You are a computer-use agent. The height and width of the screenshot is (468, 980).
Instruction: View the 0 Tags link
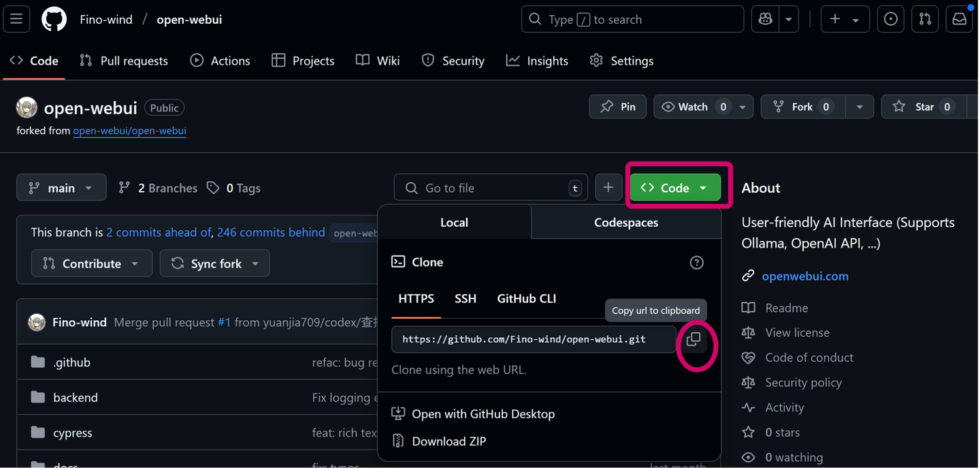click(234, 188)
